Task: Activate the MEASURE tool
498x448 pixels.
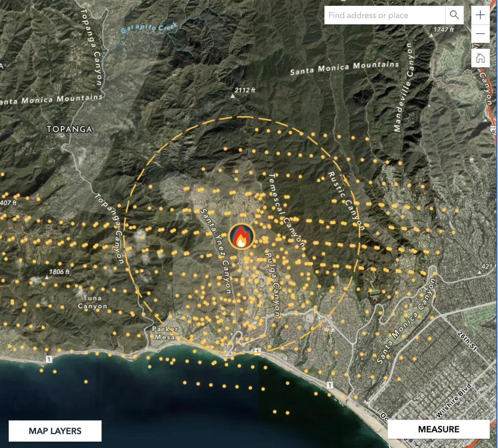Action: coord(438,429)
